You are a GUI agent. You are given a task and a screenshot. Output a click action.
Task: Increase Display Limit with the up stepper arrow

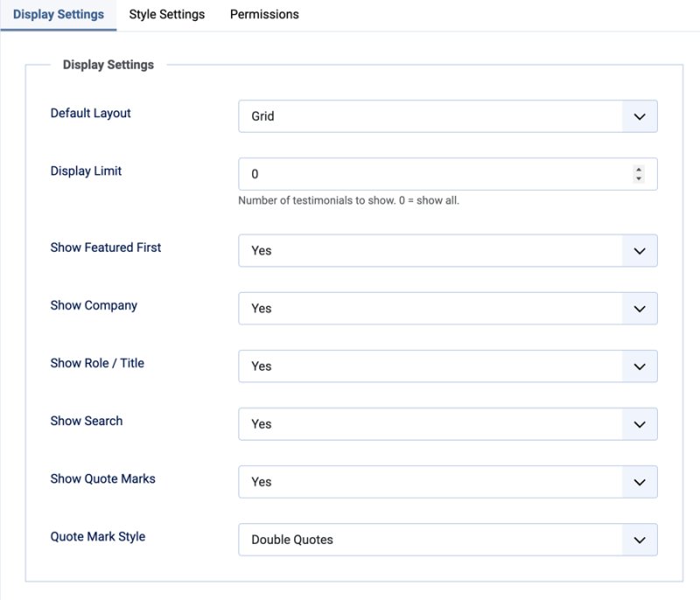639,170
